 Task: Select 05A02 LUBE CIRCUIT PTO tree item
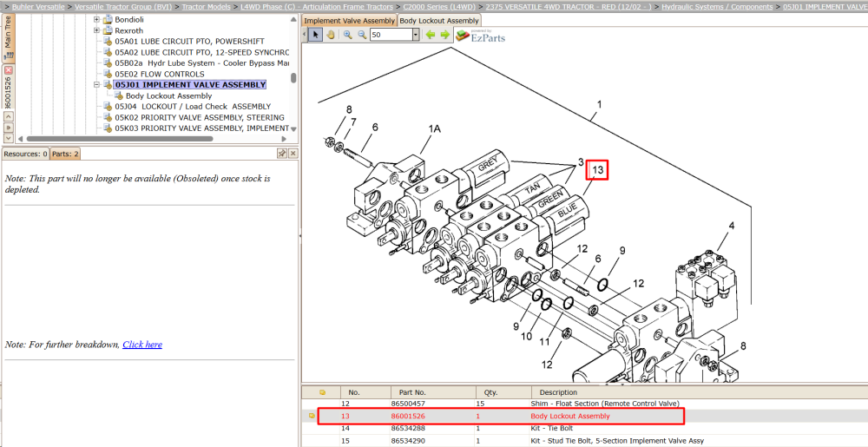tap(202, 52)
